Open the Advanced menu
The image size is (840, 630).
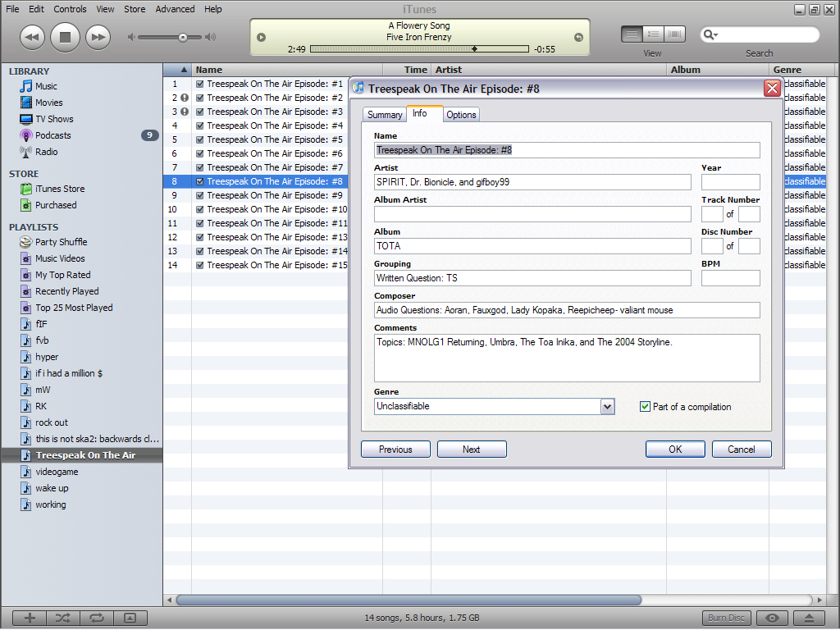tap(175, 9)
